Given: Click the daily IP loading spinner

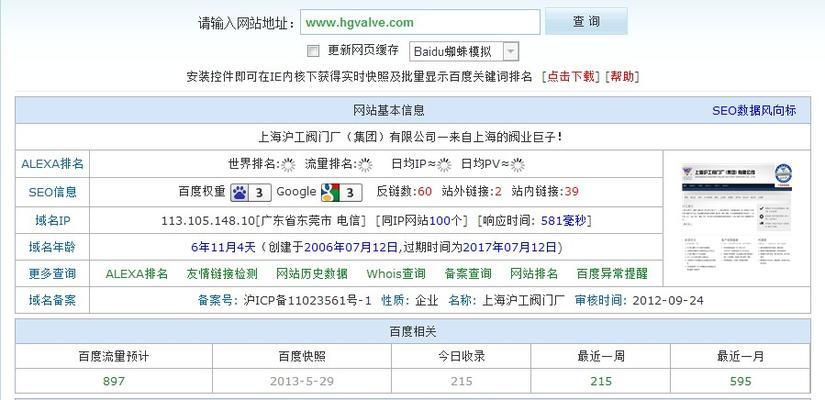Looking at the screenshot, I should pyautogui.click(x=444, y=165).
